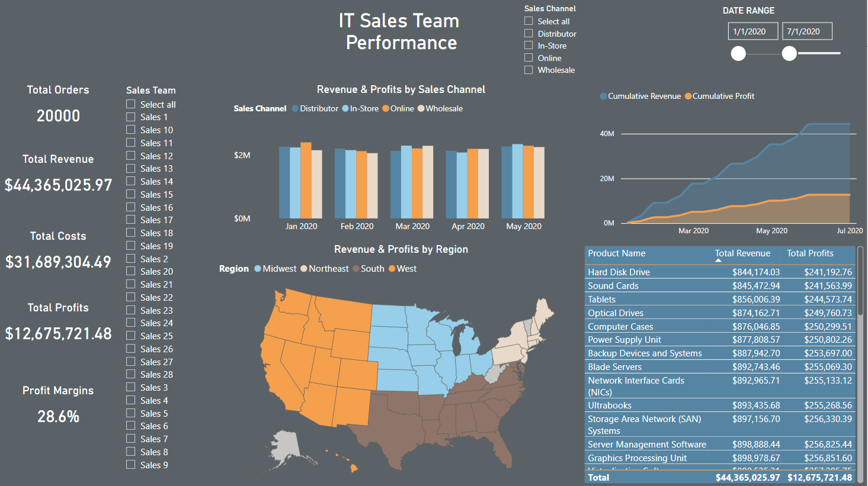Enable the Online sales channel filter
The height and width of the screenshot is (486, 868).
coord(528,58)
